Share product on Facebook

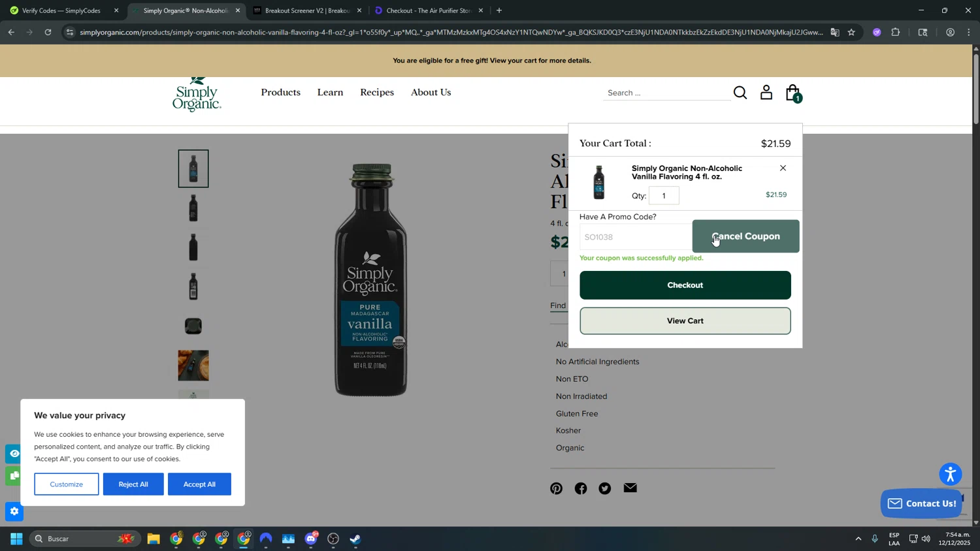coord(581,488)
